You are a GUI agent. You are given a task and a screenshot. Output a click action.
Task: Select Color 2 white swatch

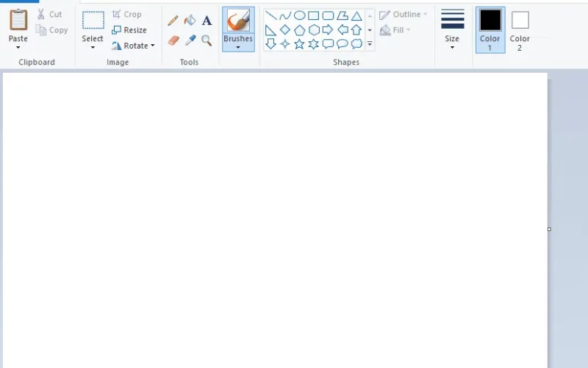(x=520, y=20)
